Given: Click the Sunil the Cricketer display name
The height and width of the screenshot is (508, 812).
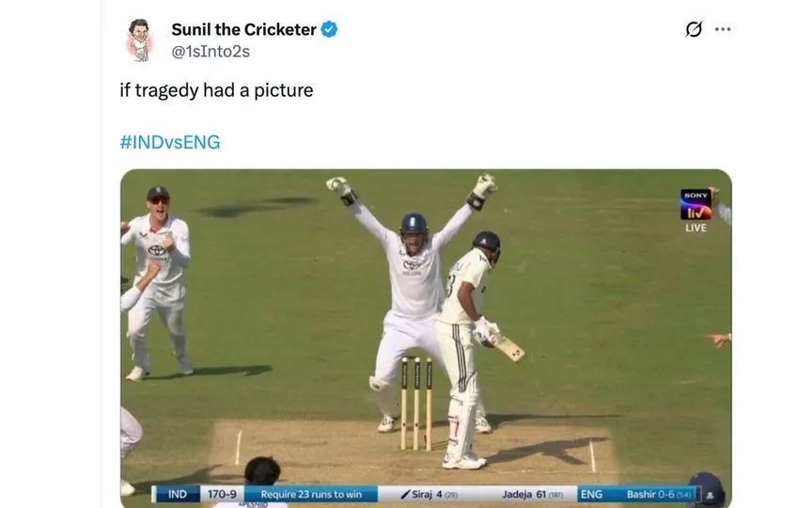Looking at the screenshot, I should pos(243,29).
